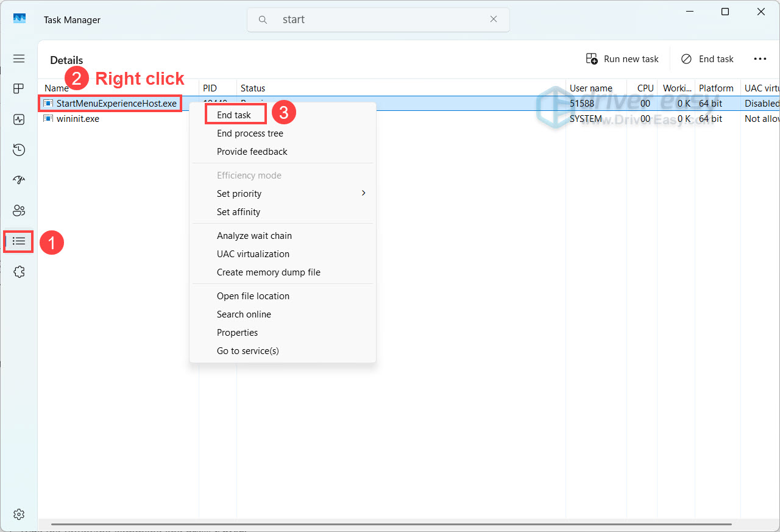Maximize the Task Manager window

click(725, 12)
